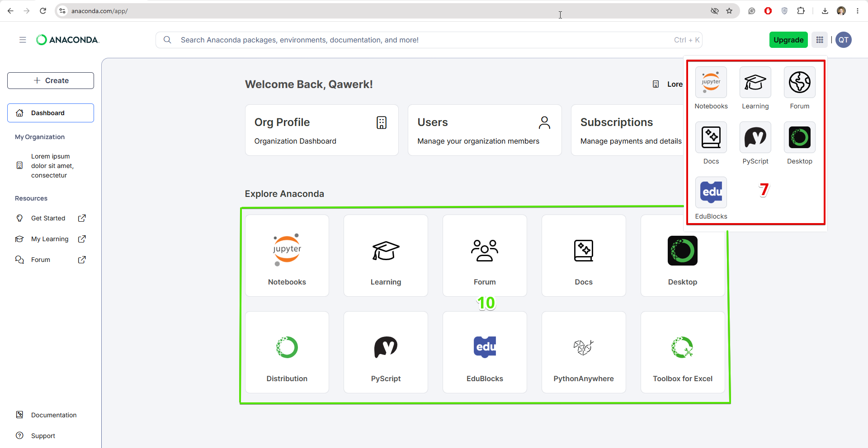This screenshot has width=868, height=448.
Task: Open EduBlocks in the app launcher popup
Action: click(x=711, y=199)
